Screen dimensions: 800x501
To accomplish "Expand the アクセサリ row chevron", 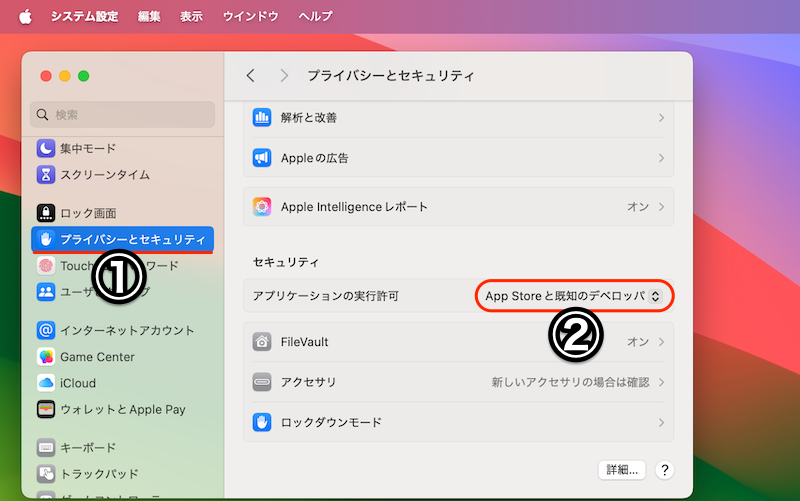I will coord(661,382).
